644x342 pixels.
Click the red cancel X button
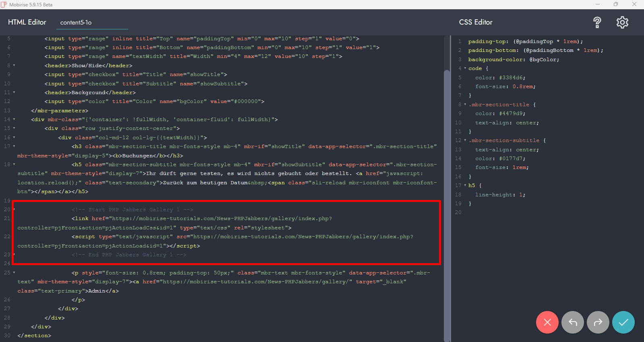tap(547, 322)
